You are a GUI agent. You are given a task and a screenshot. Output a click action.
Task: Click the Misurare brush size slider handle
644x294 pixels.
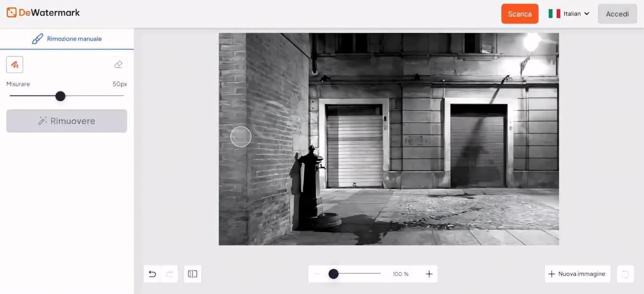[60, 96]
